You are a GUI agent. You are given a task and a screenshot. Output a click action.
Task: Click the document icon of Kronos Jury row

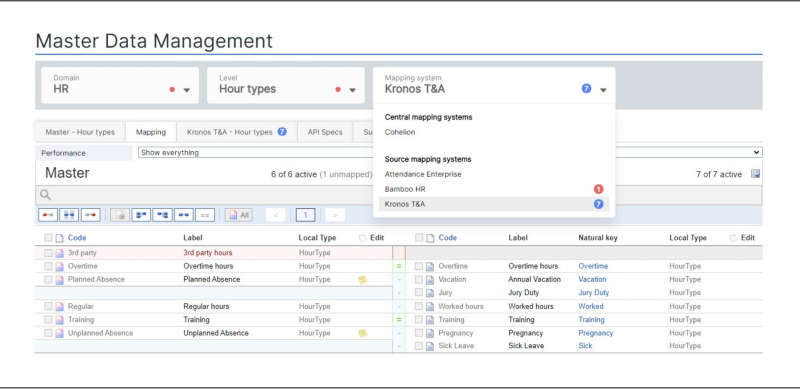coord(430,293)
